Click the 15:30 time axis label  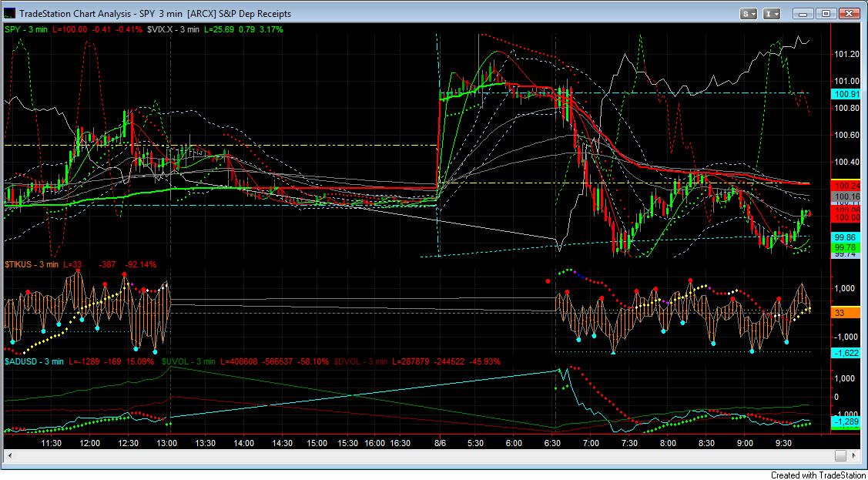pyautogui.click(x=347, y=443)
